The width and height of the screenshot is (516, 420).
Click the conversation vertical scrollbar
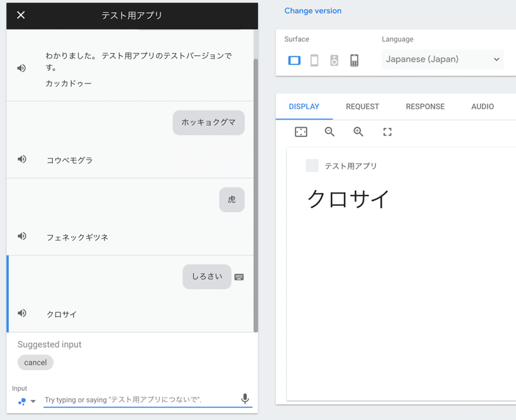255,195
